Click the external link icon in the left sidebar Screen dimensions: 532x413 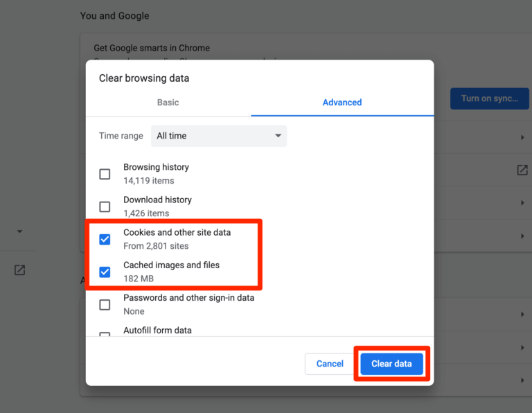(19, 270)
